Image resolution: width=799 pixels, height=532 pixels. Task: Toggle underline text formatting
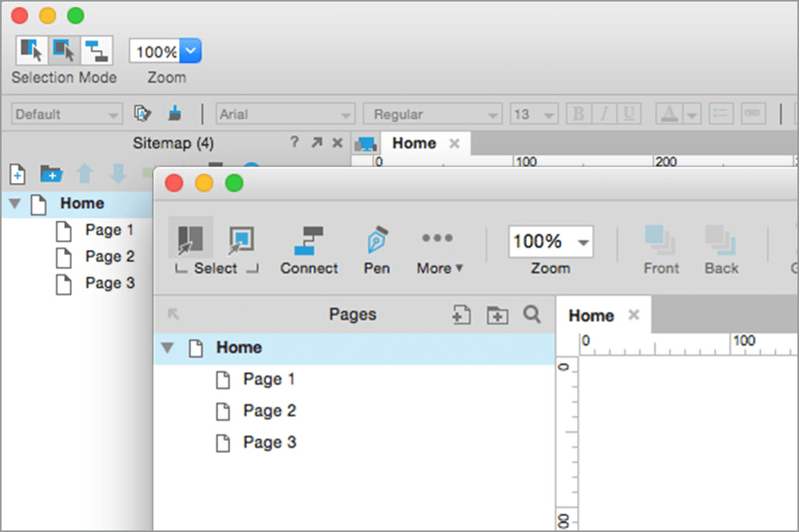(630, 113)
